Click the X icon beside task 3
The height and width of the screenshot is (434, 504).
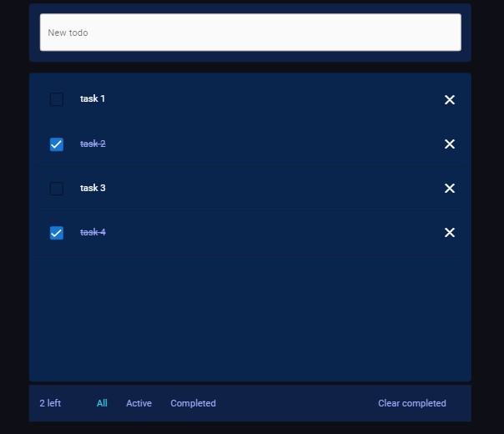pyautogui.click(x=449, y=189)
